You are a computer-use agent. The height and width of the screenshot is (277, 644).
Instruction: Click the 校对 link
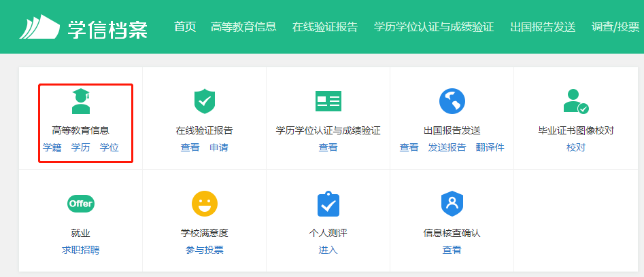click(576, 147)
